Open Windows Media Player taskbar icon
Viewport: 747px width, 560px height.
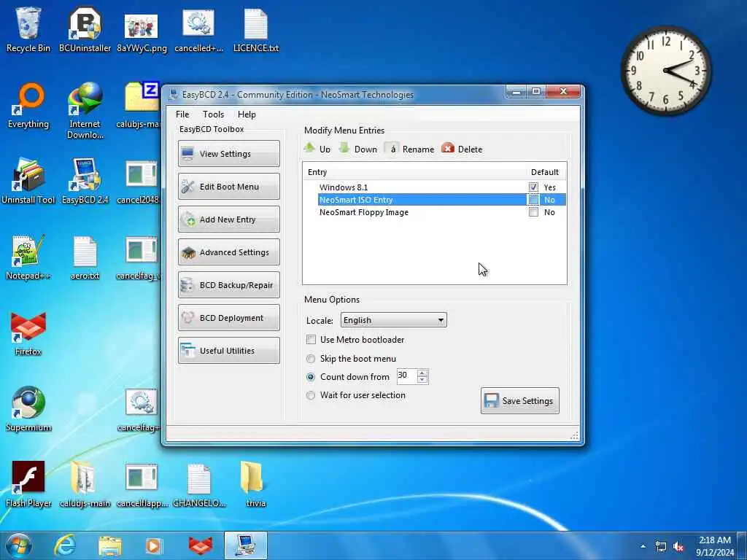coord(154,545)
